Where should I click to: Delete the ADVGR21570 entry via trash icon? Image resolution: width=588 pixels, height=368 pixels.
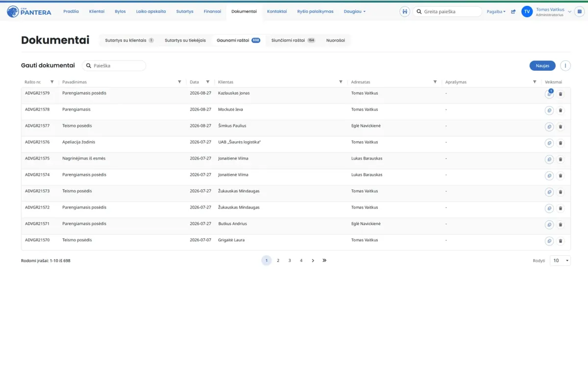(x=561, y=241)
